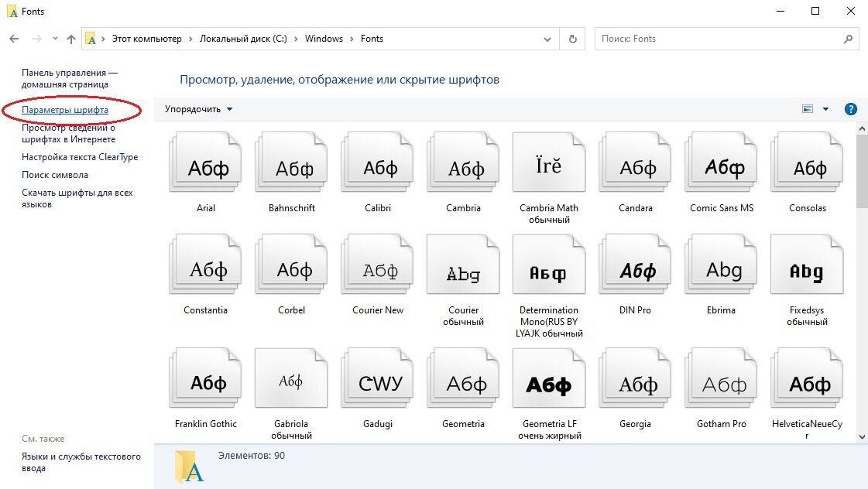Viewport: 868px width, 489px height.
Task: Select the DIN Pro font icon
Action: pos(635,265)
